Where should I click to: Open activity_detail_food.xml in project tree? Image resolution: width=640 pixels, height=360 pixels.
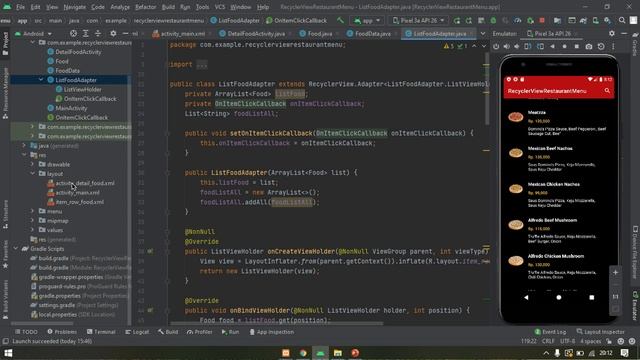pyautogui.click(x=81, y=183)
